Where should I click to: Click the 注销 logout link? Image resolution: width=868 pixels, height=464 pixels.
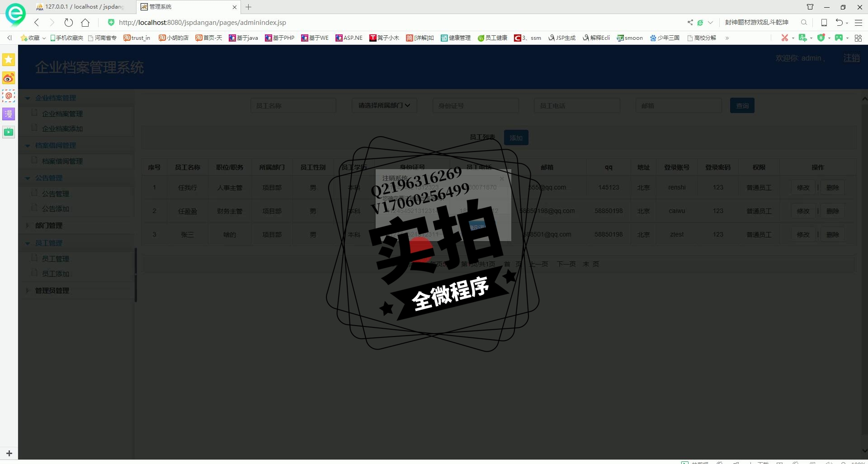click(852, 58)
